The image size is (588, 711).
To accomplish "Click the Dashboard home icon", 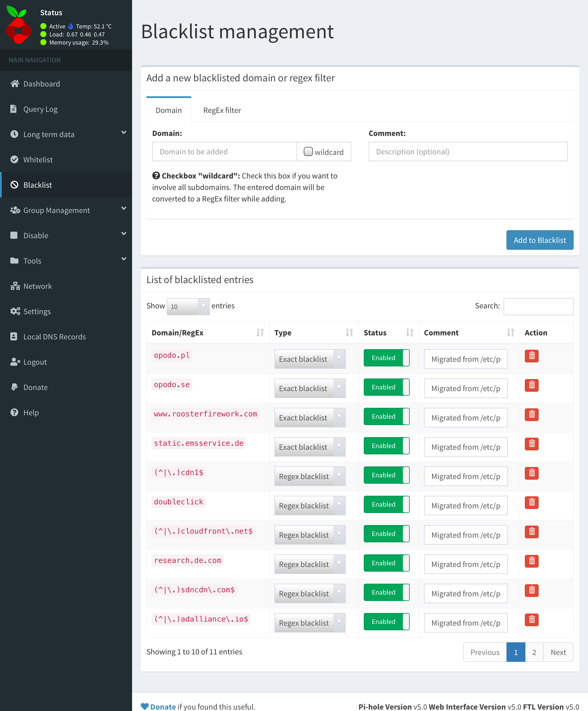I will 15,84.
